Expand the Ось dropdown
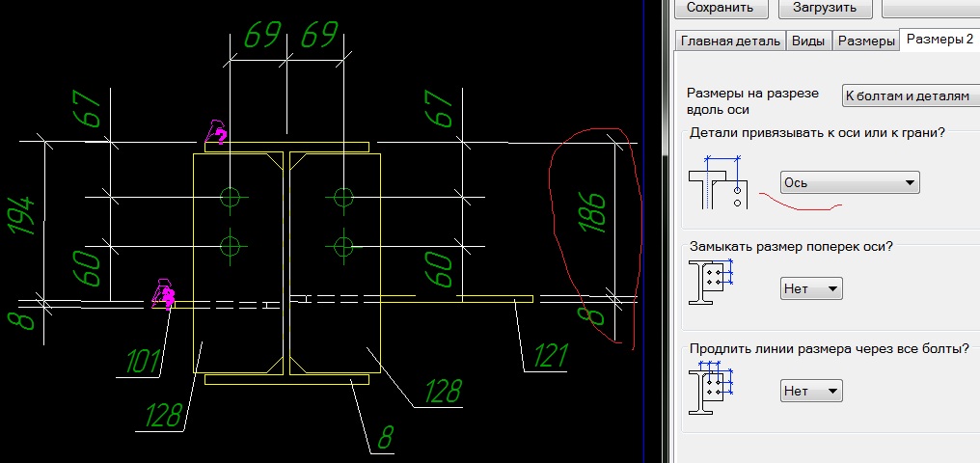Viewport: 980px width, 463px height. (x=849, y=182)
